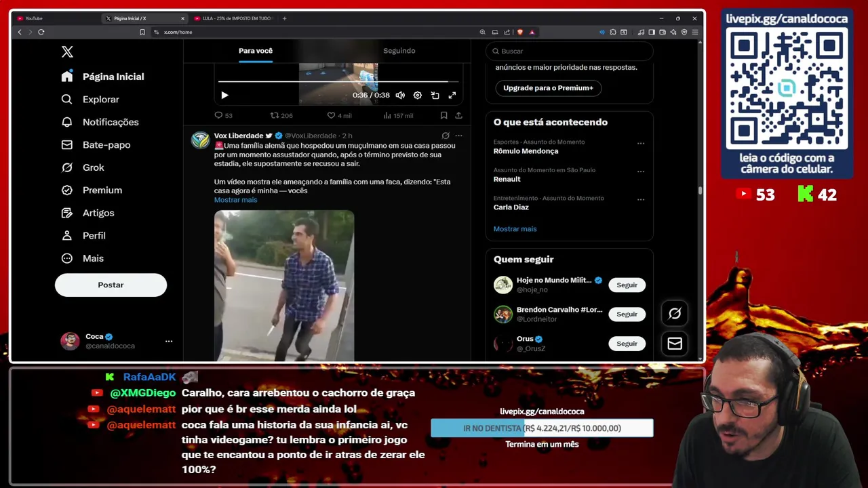Switch to the YouTube browser tab
Image resolution: width=868 pixels, height=488 pixels.
tap(54, 18)
